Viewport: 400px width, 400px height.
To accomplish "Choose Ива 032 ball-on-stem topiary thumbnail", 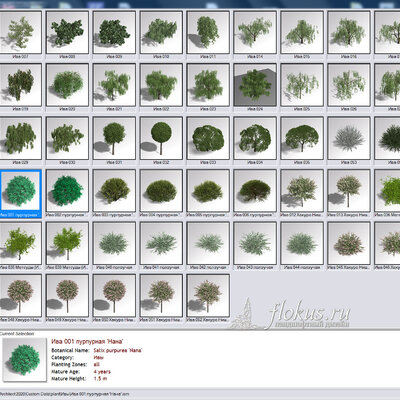I will pyautogui.click(x=161, y=138).
